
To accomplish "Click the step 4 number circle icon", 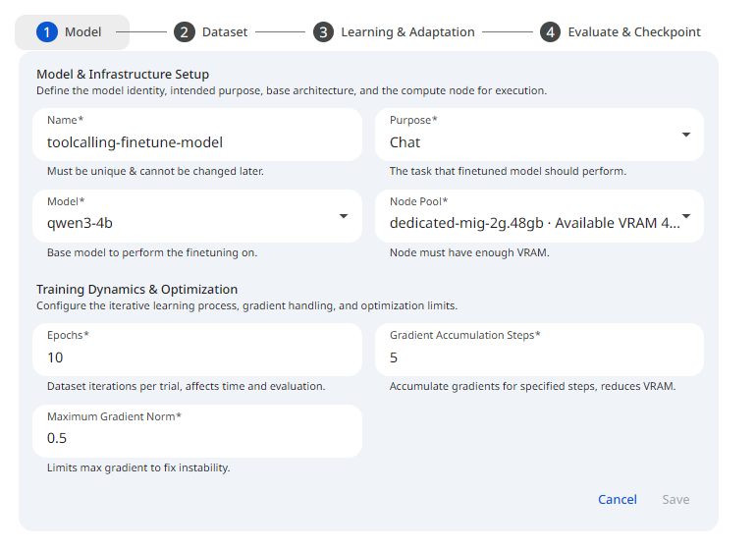I will click(550, 32).
